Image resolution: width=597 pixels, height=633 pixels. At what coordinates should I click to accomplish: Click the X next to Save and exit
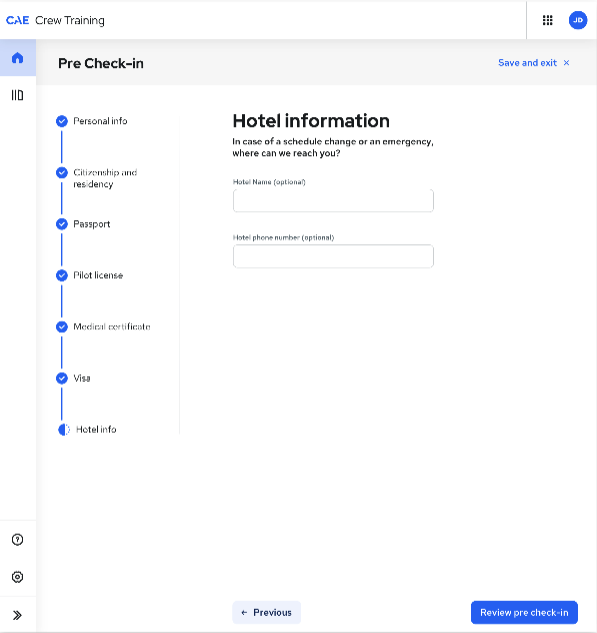pos(566,63)
